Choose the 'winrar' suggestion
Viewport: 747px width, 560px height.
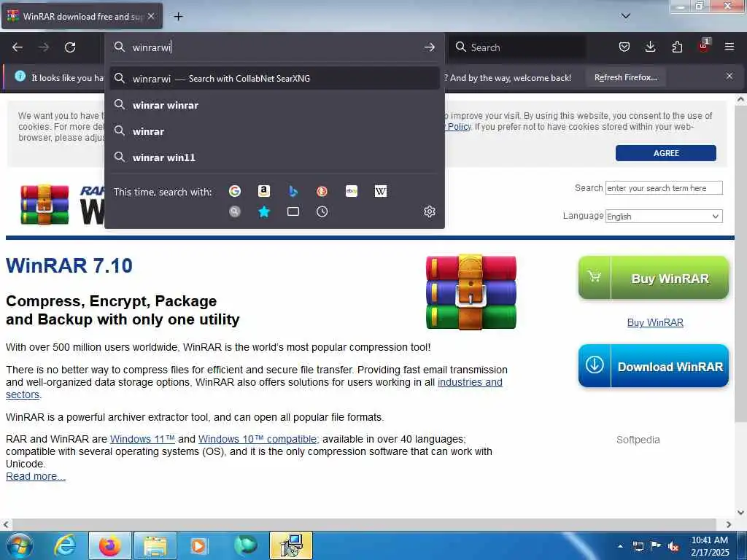274,131
